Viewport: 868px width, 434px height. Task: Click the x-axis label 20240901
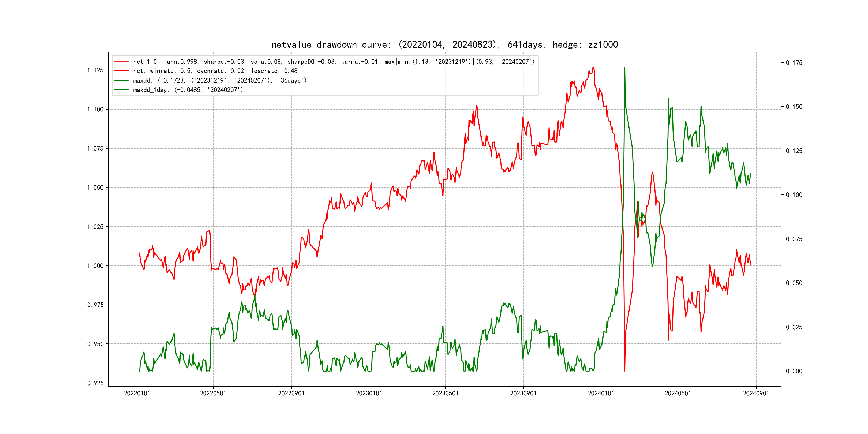coord(756,393)
